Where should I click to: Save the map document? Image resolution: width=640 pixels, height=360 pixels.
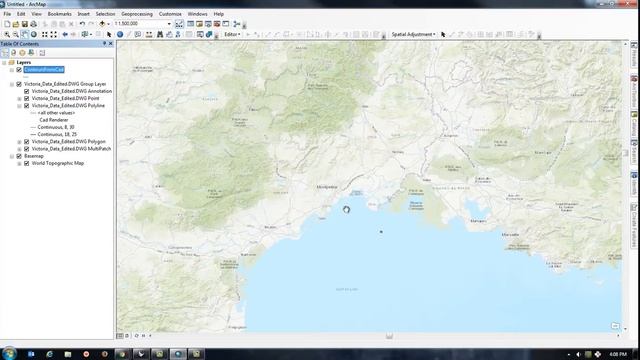[24, 24]
